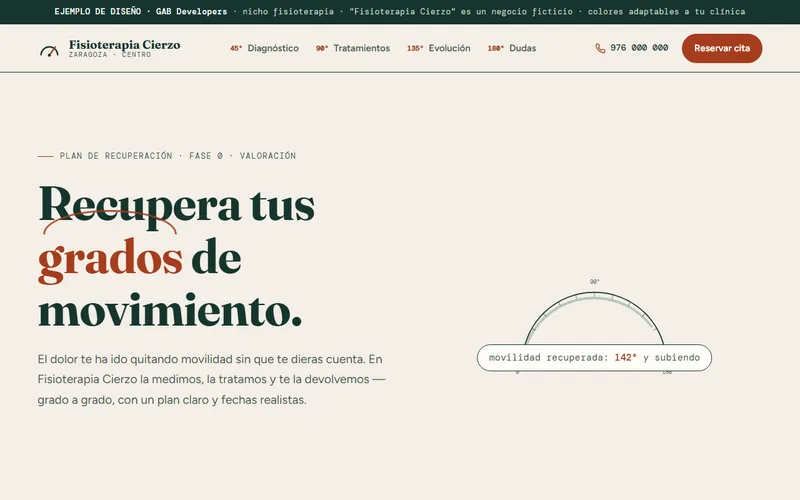
Task: Click 'Recupera tus' headline line
Action: 177,206
